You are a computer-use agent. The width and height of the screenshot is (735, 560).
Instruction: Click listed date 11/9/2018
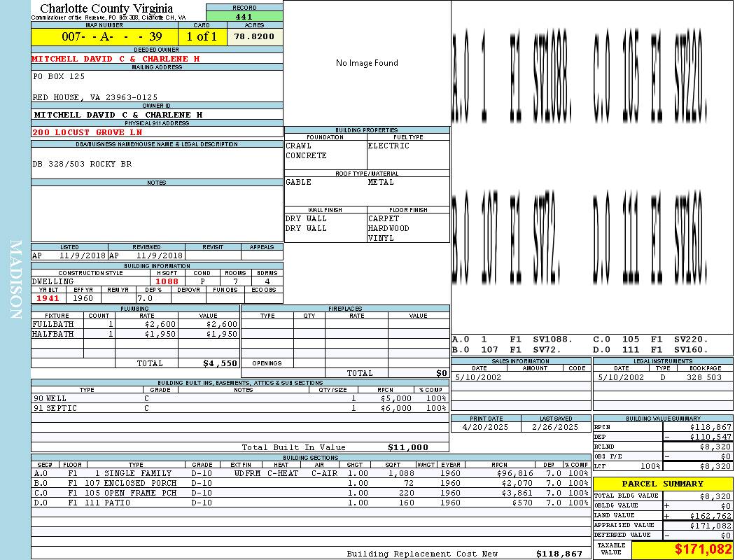tap(83, 256)
